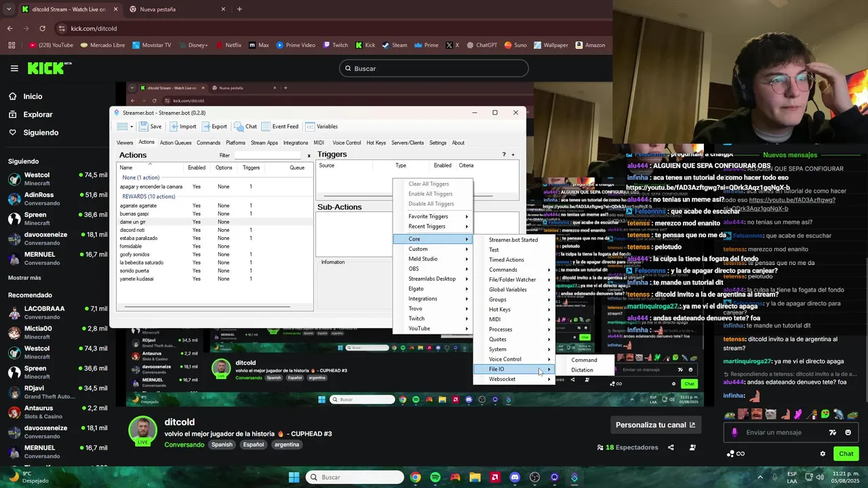Click the share icon beside Espectadores
Screen dimensions: 868x488
tap(671, 447)
